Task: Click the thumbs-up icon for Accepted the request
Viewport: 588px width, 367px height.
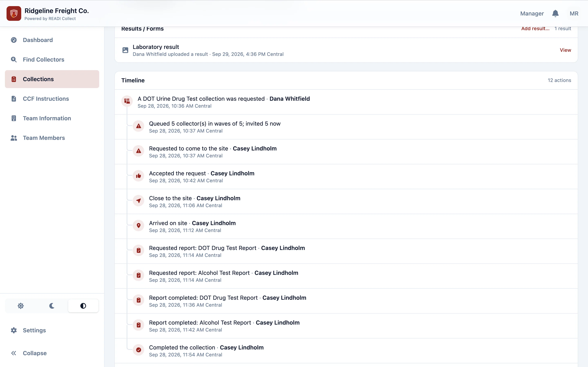Action: pyautogui.click(x=138, y=176)
